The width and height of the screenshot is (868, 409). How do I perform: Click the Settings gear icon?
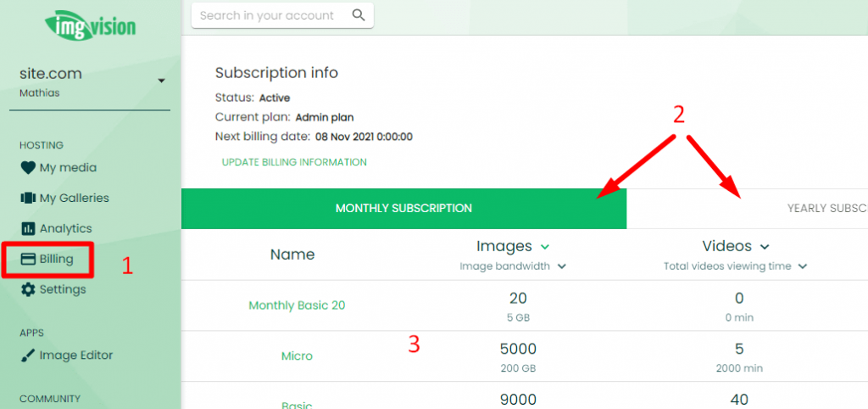[x=28, y=289]
